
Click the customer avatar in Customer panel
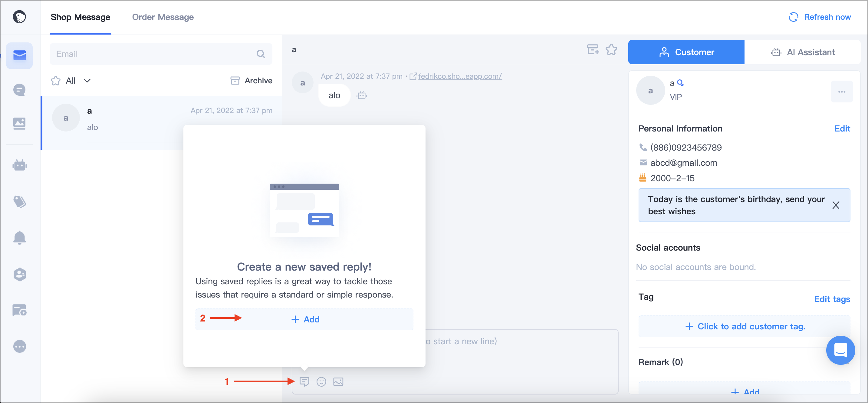pyautogui.click(x=650, y=90)
